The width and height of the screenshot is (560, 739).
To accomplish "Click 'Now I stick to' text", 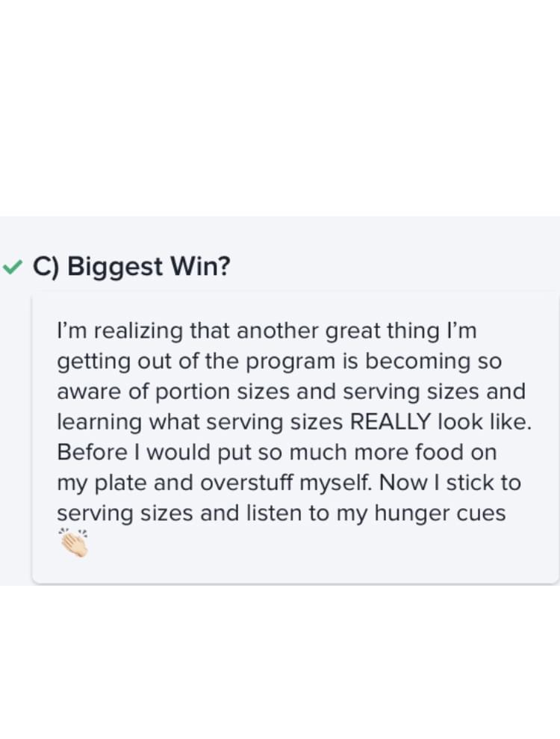I will (x=449, y=482).
